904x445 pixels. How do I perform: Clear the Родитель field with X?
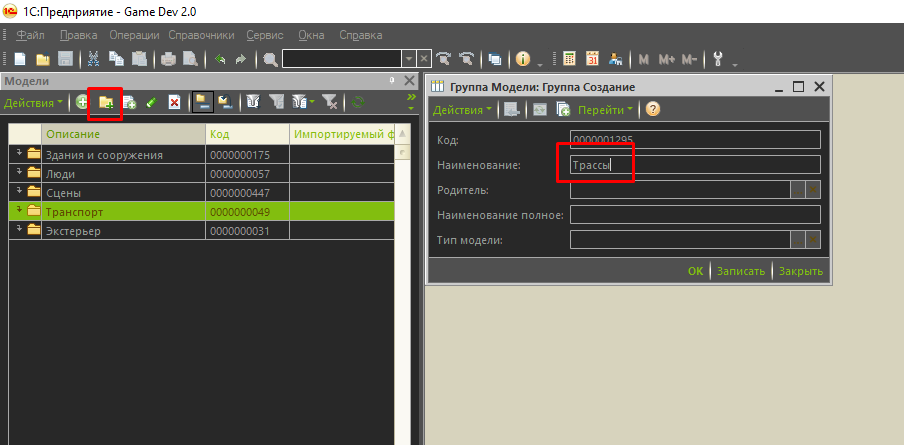tap(813, 190)
